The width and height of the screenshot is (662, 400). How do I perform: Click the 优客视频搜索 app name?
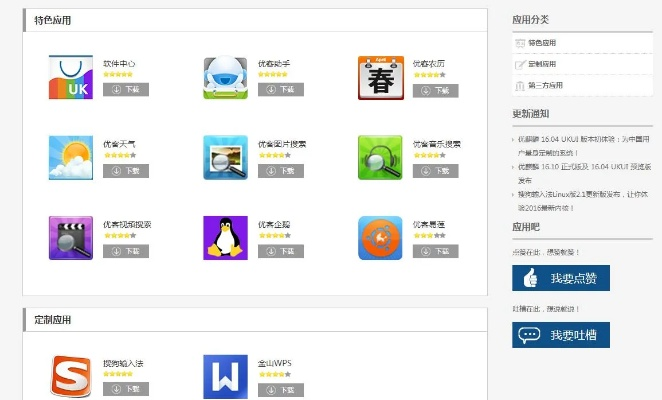(x=127, y=225)
